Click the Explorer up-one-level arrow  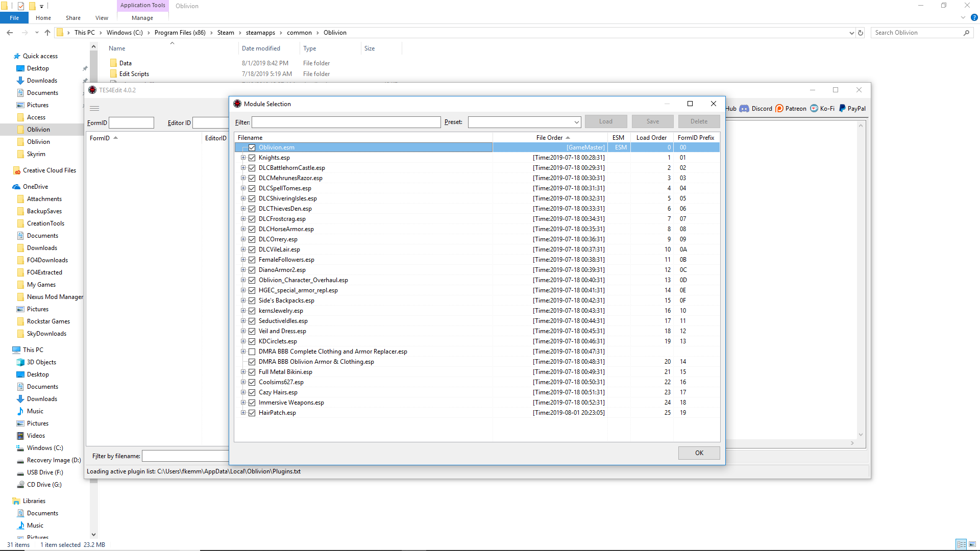[47, 33]
